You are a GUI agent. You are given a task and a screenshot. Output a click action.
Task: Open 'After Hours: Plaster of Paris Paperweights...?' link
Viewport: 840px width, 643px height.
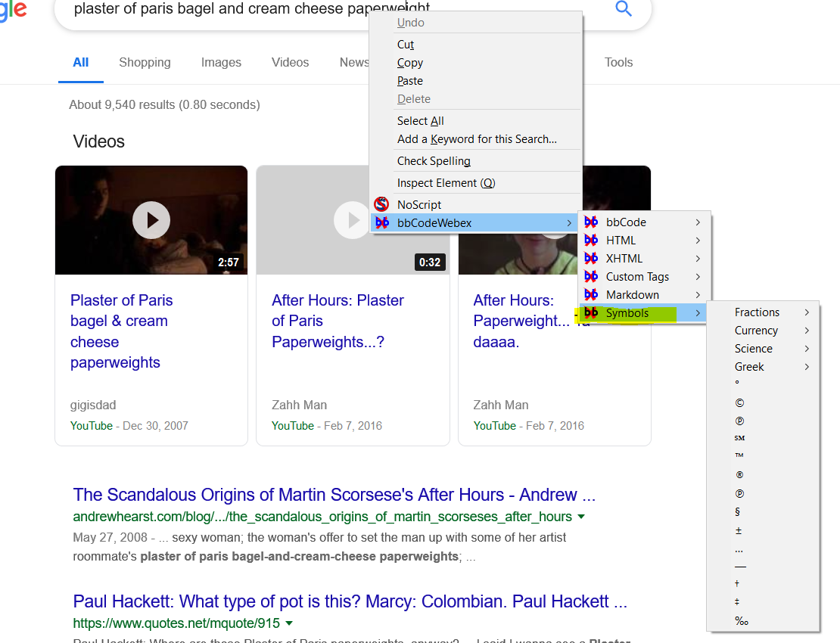coord(338,321)
